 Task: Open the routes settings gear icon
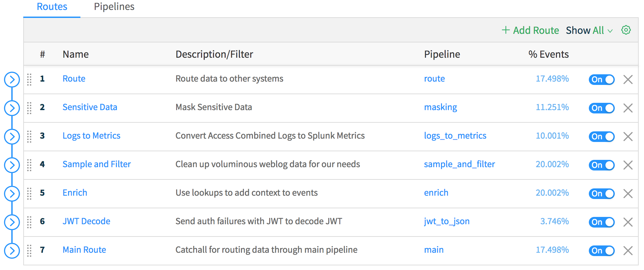click(626, 30)
